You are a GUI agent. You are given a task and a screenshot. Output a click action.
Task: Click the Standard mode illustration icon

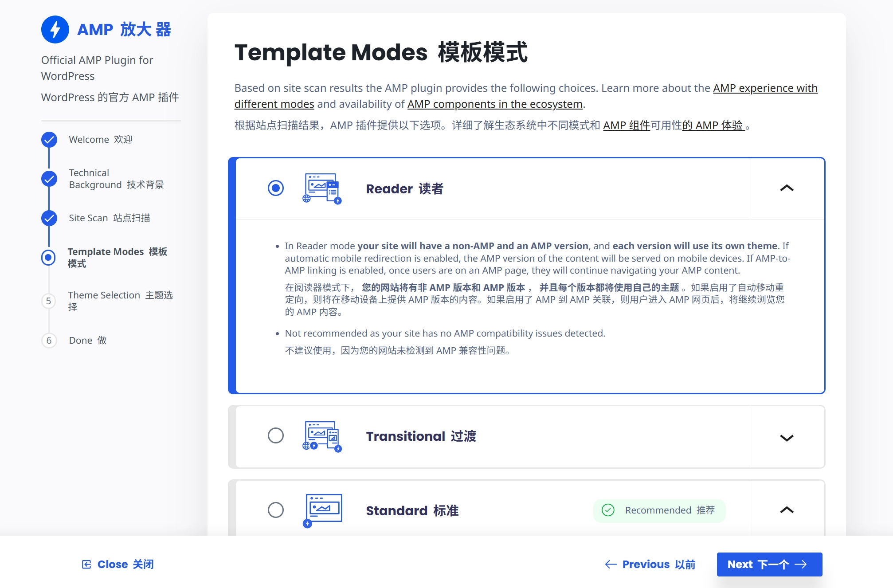coord(322,510)
